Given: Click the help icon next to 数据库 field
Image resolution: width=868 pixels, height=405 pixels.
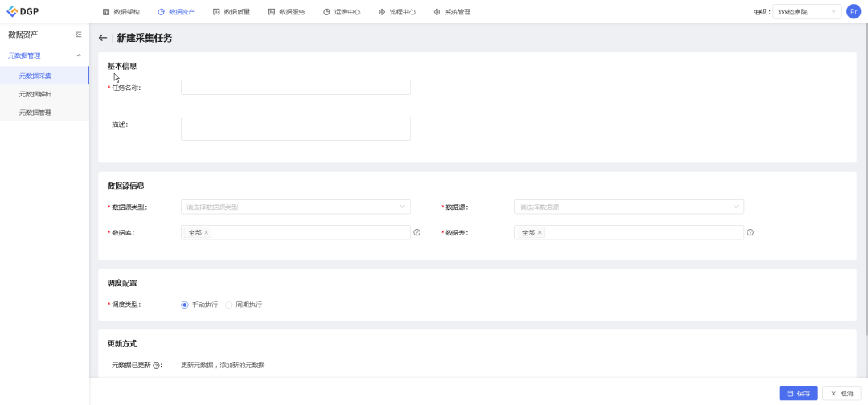Looking at the screenshot, I should [x=416, y=232].
